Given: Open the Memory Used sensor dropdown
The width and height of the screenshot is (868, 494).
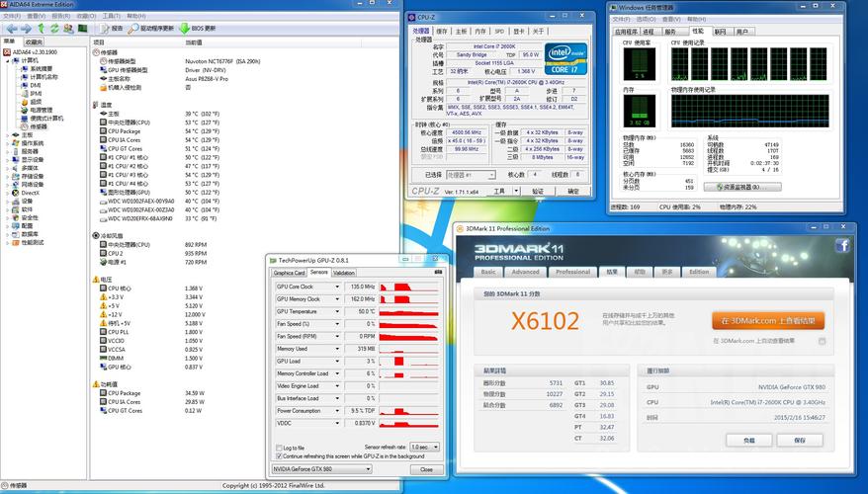Looking at the screenshot, I should [336, 349].
